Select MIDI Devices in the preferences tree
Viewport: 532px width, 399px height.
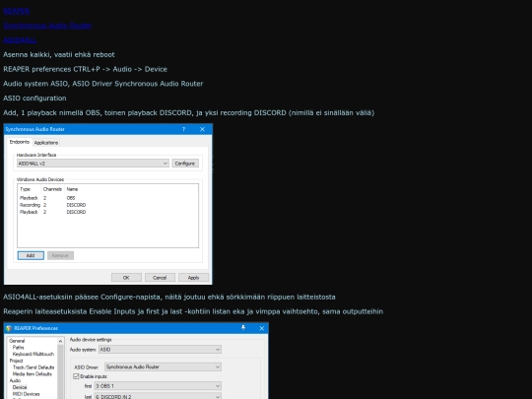point(27,394)
